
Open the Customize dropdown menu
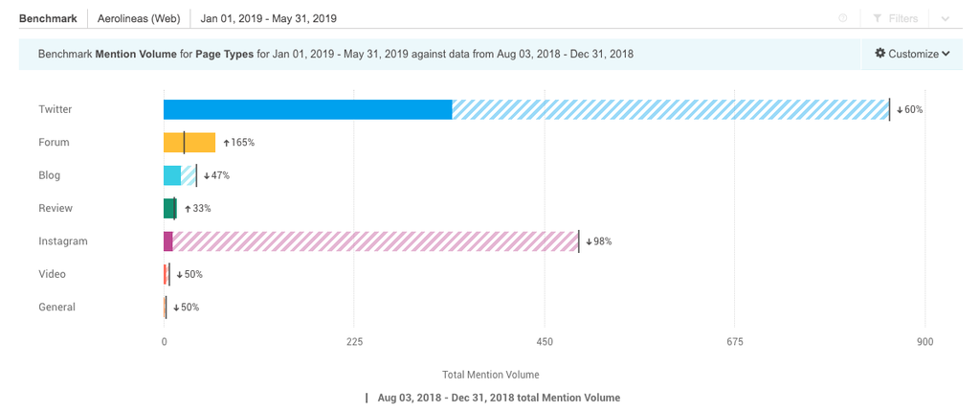point(912,54)
